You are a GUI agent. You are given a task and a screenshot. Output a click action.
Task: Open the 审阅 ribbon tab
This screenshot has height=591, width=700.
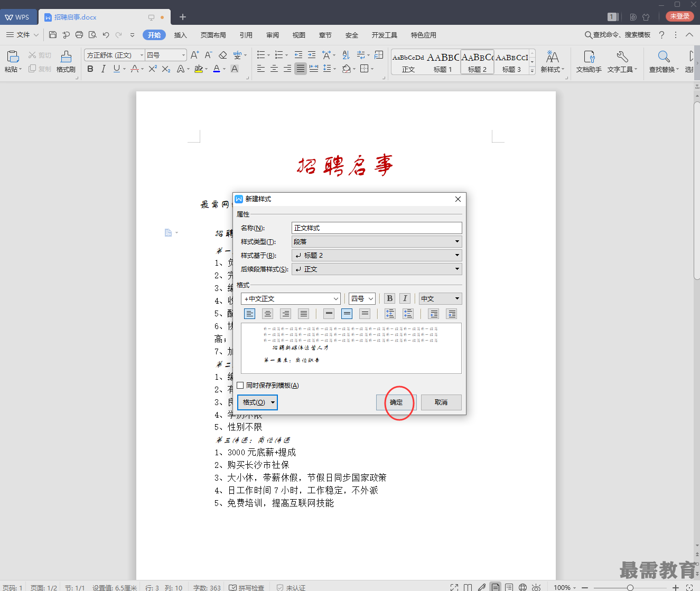click(273, 35)
